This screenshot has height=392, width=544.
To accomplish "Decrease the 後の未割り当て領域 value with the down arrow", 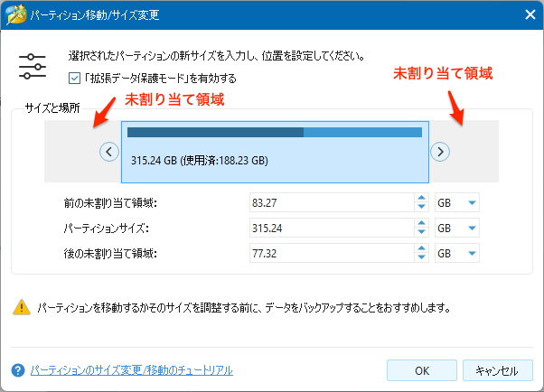I will pos(421,258).
